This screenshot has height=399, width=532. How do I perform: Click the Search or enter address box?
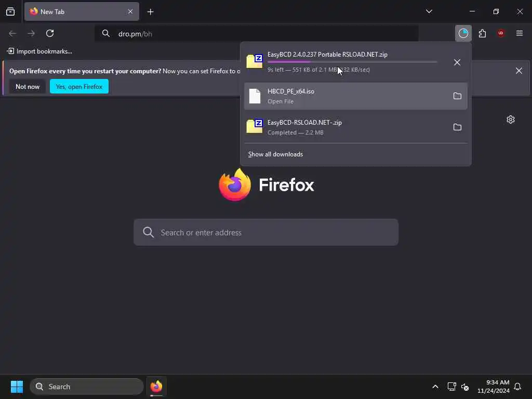[x=266, y=232]
